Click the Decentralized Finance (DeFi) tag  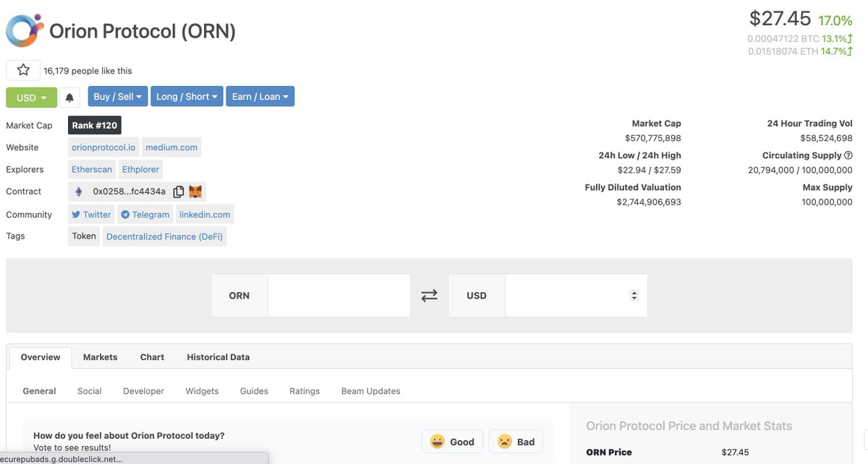point(164,236)
